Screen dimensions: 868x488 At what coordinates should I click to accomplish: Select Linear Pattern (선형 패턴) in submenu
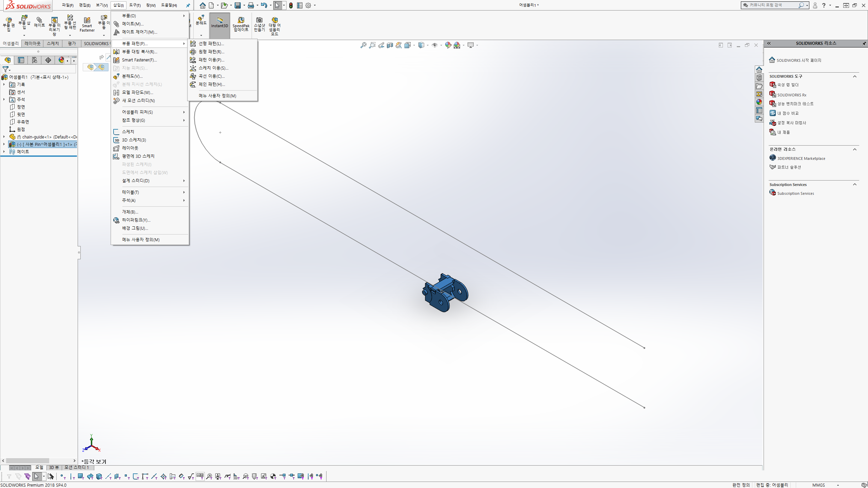211,43
